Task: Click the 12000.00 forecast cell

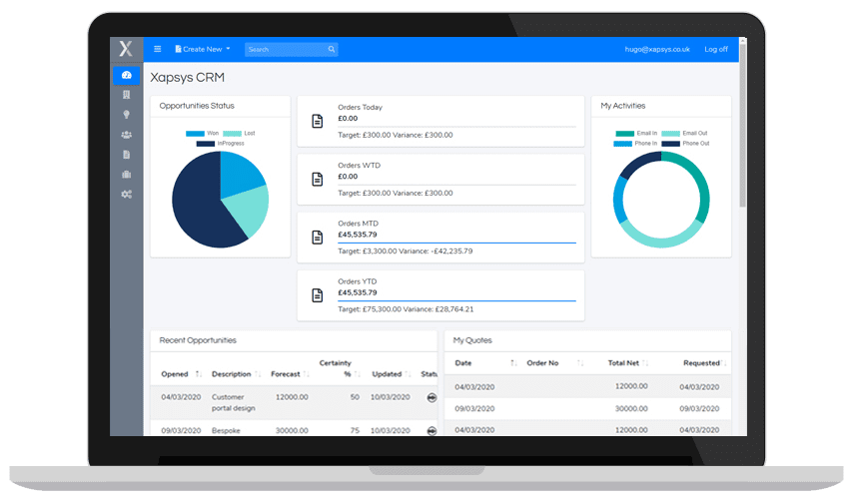Action: pos(292,397)
